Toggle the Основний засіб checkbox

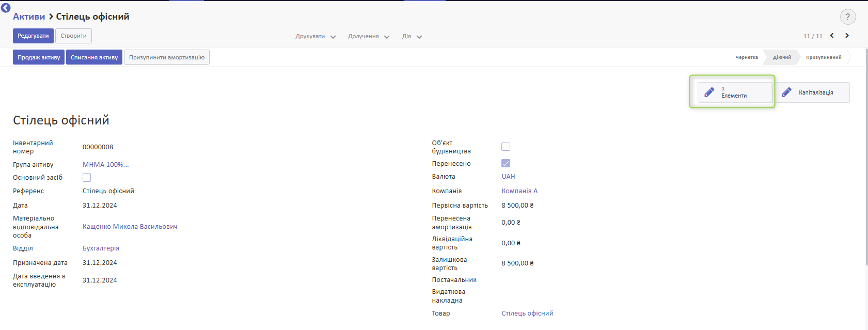coord(87,177)
